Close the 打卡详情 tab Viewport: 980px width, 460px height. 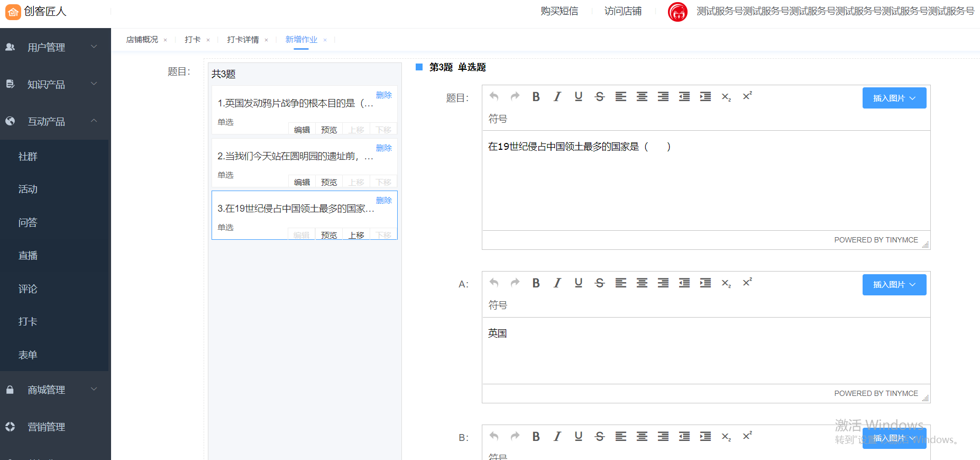(266, 40)
